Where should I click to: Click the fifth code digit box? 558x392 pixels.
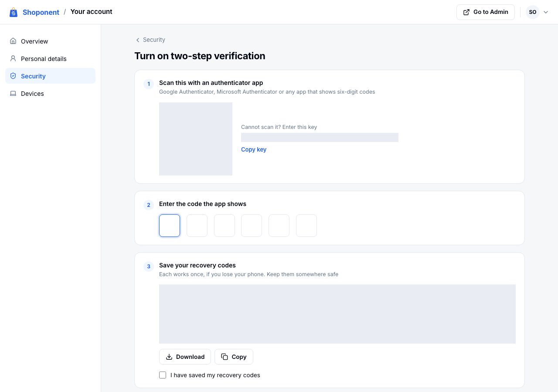point(279,226)
